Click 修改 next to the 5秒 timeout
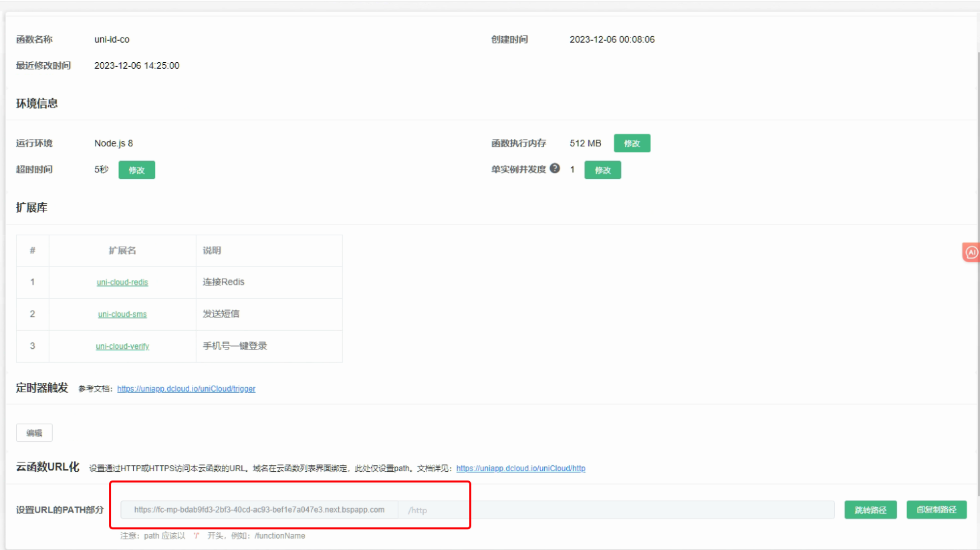Screen dimensions: 980x550 136,170
